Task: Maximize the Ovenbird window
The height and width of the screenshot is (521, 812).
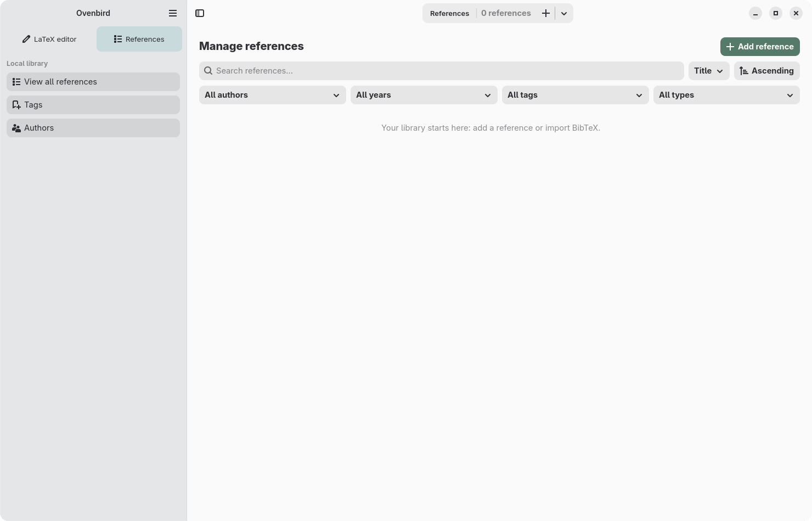Action: click(776, 13)
